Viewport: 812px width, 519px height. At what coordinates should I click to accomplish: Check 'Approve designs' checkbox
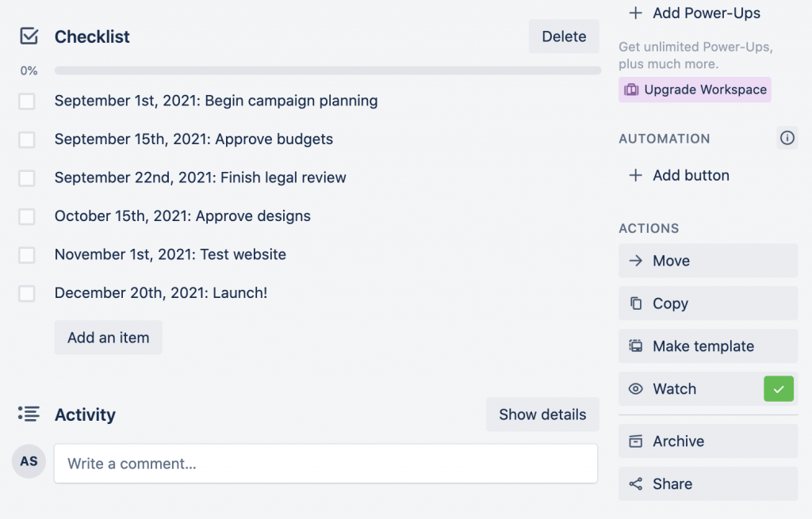pos(27,216)
